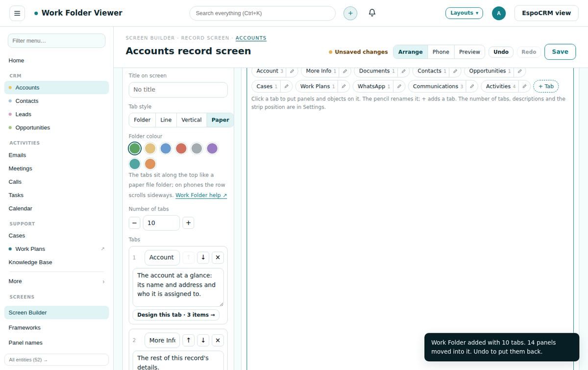Move tab 2 More Info up
588x370 pixels.
pyautogui.click(x=188, y=340)
